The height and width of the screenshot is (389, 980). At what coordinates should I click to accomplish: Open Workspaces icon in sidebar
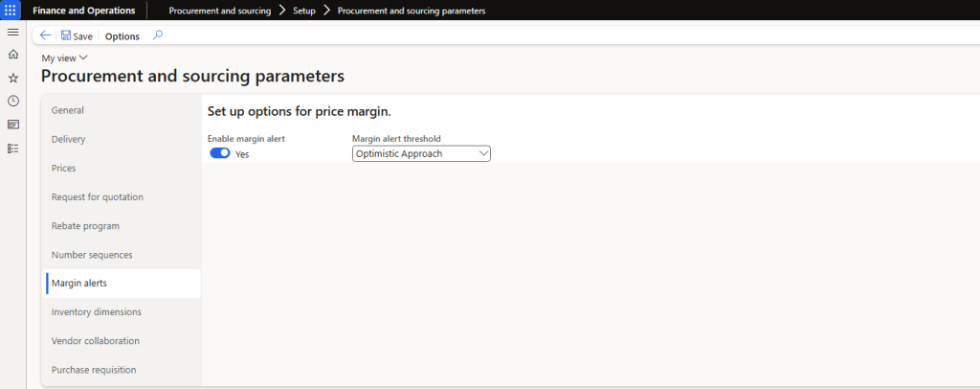tap(12, 125)
